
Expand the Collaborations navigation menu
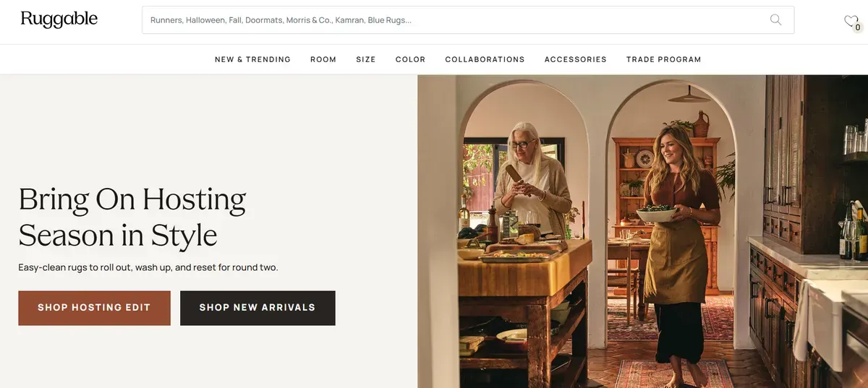click(485, 59)
